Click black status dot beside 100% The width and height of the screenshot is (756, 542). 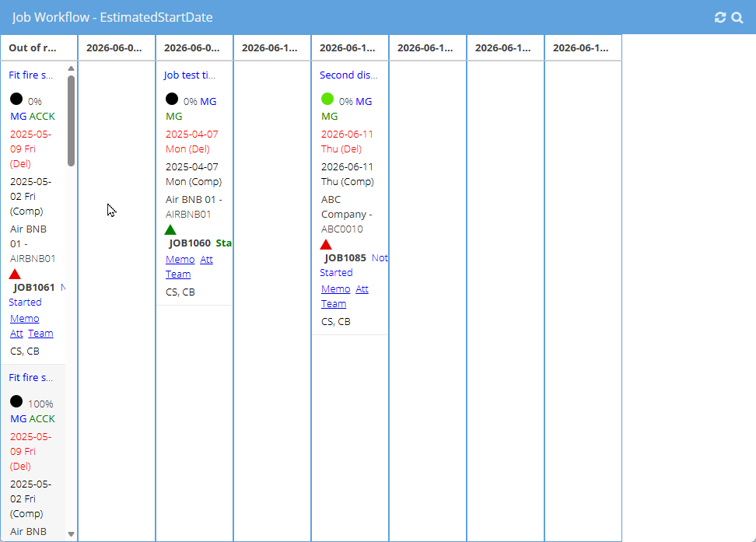pos(16,401)
